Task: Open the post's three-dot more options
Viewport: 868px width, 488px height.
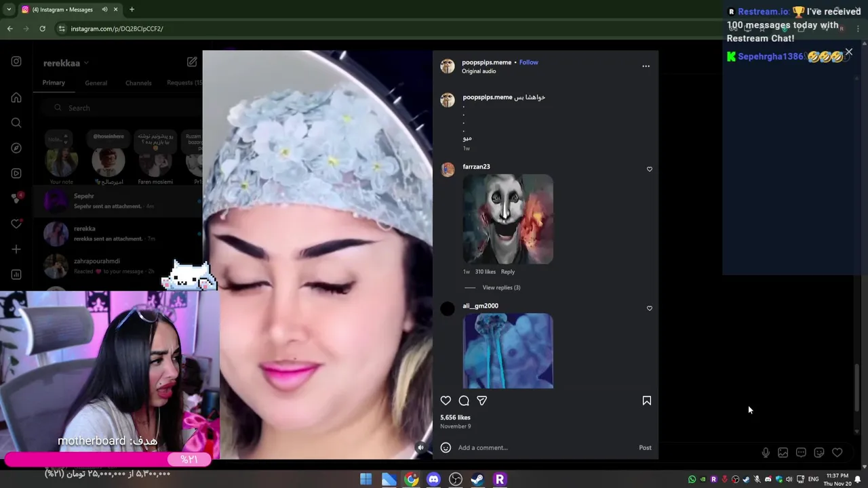Action: (646, 66)
